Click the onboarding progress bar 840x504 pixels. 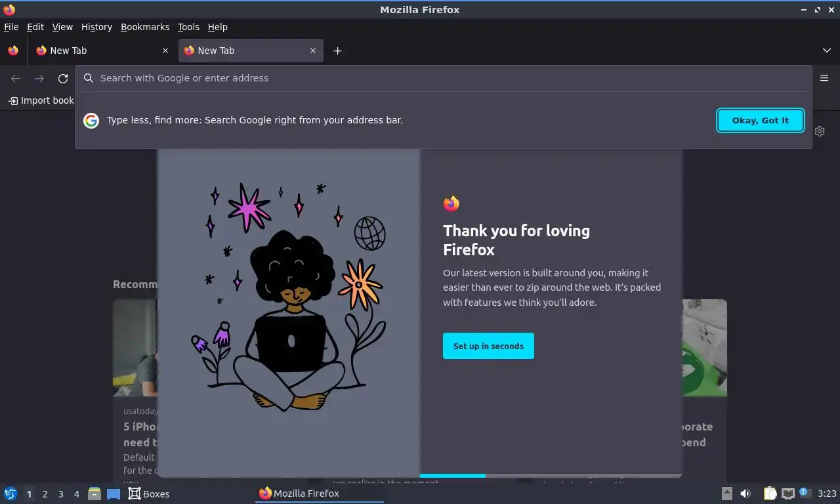point(551,475)
